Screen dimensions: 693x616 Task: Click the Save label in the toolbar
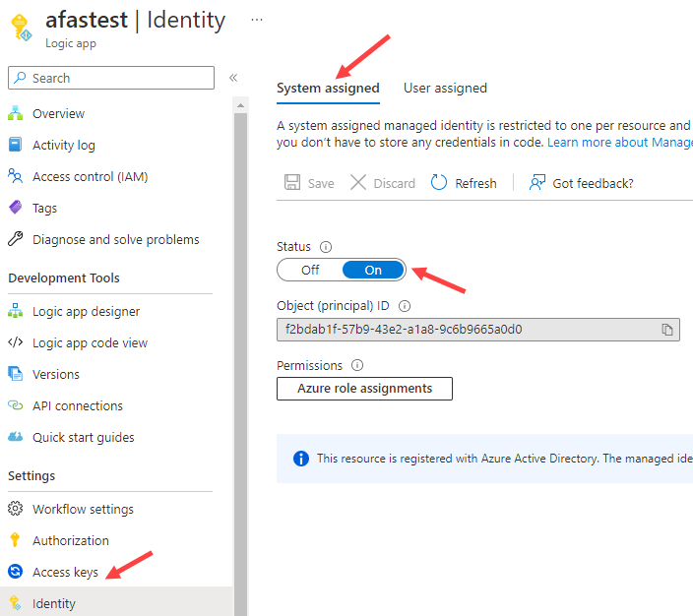coord(321,183)
